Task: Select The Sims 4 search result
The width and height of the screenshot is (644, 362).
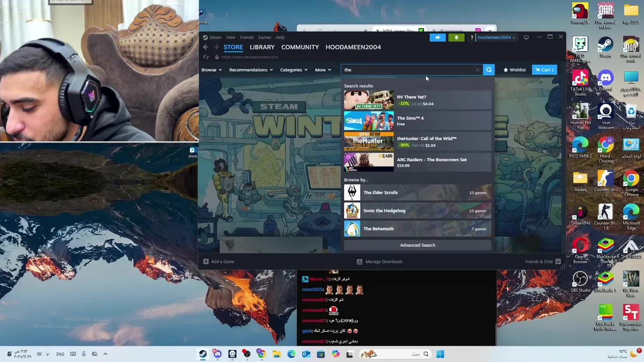Action: click(x=418, y=121)
